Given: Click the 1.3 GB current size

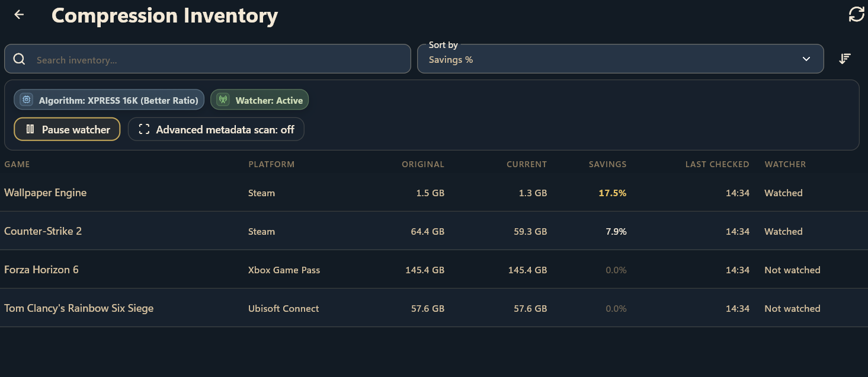Looking at the screenshot, I should pos(533,193).
